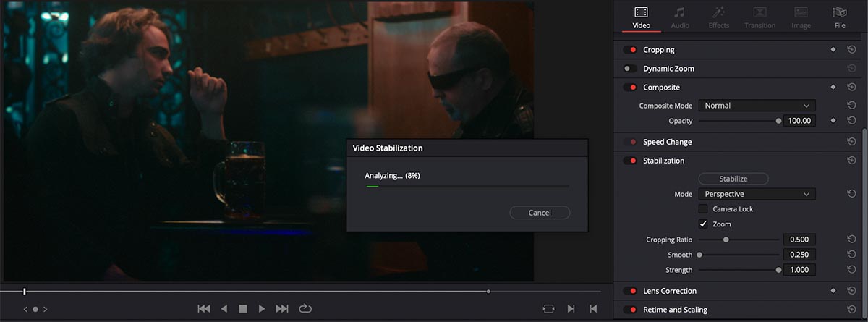Open the stabilization Mode Perspective dropdown

click(757, 194)
